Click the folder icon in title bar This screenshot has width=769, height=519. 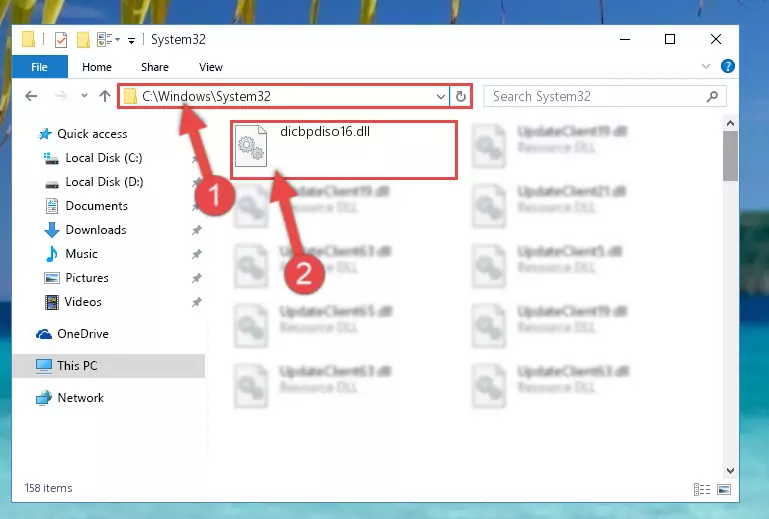click(x=28, y=40)
